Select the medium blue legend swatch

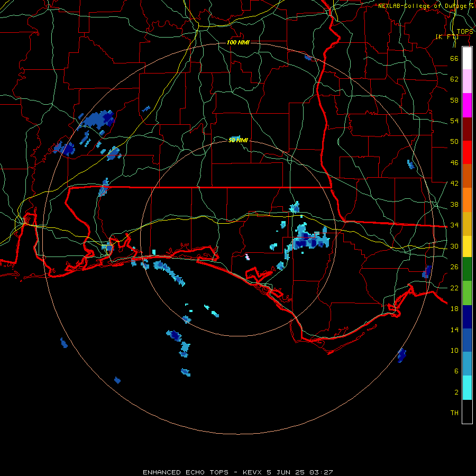click(467, 340)
